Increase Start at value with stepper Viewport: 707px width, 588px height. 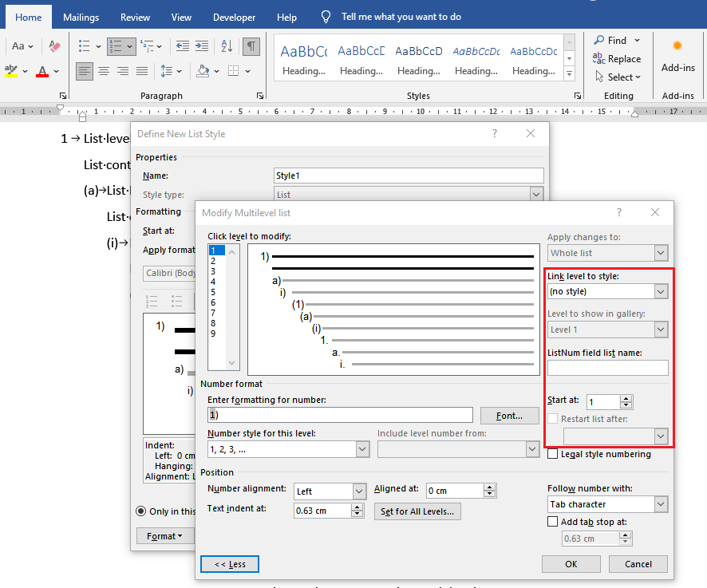tap(626, 398)
